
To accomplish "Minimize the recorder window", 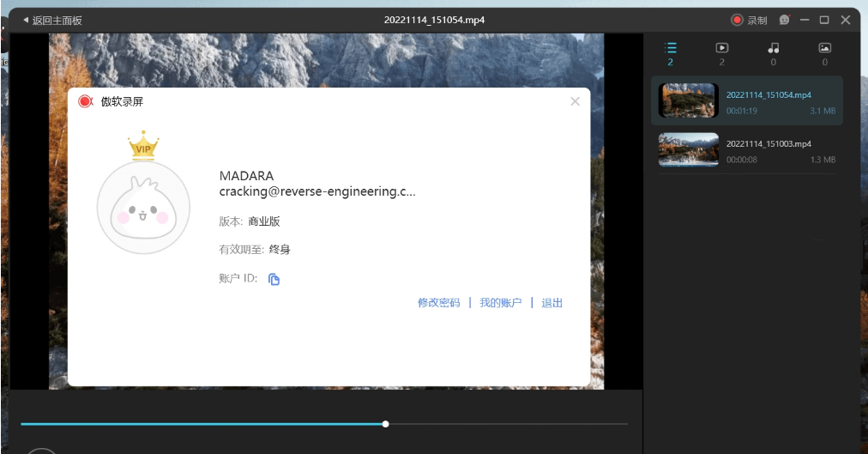I will pyautogui.click(x=805, y=20).
